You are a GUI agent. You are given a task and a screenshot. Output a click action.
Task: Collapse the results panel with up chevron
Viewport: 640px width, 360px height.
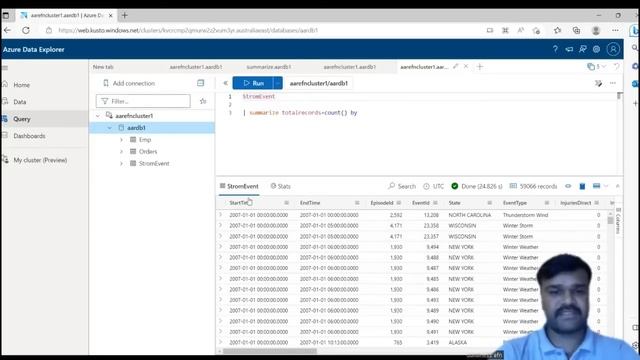(x=618, y=186)
